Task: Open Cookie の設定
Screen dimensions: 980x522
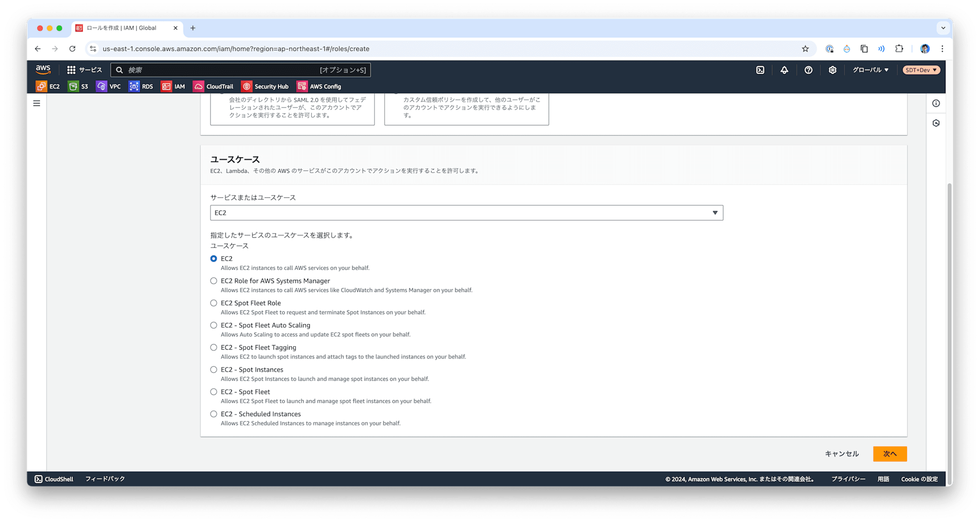Action: tap(919, 479)
